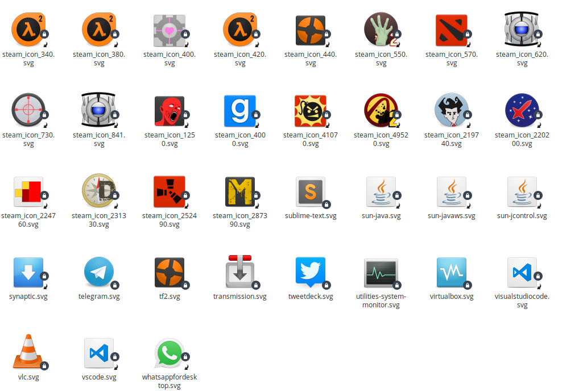Click the system monitor graph icon
This screenshot has height=392, width=583.
[x=381, y=273]
